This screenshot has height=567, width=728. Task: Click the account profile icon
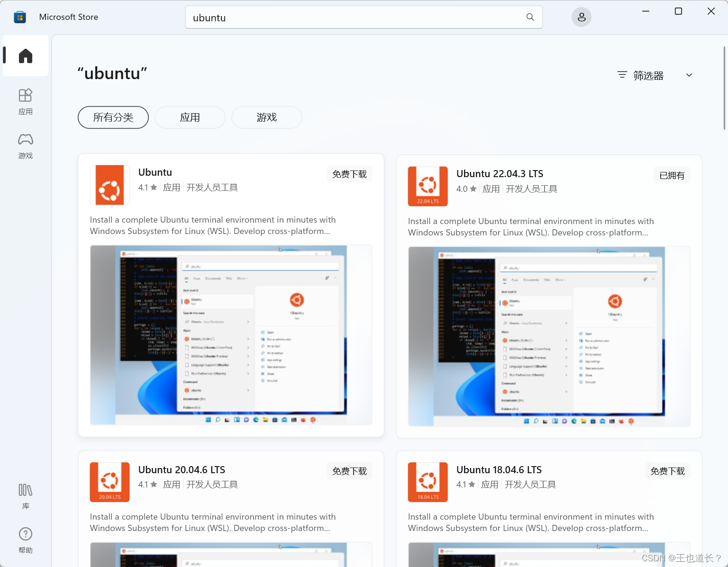click(x=581, y=17)
